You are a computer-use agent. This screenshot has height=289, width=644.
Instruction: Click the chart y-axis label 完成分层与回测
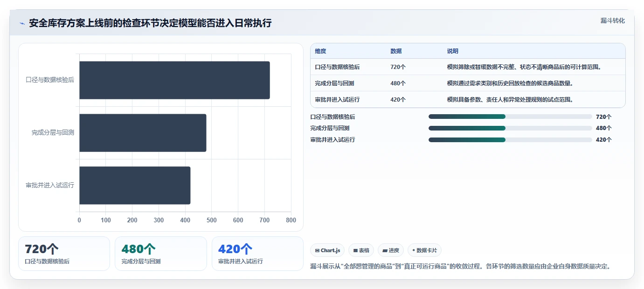pos(53,133)
